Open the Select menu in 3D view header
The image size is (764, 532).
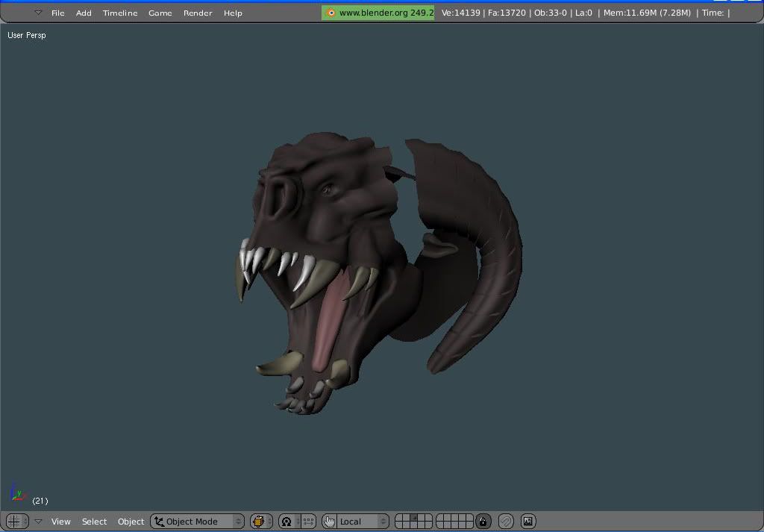pos(94,522)
